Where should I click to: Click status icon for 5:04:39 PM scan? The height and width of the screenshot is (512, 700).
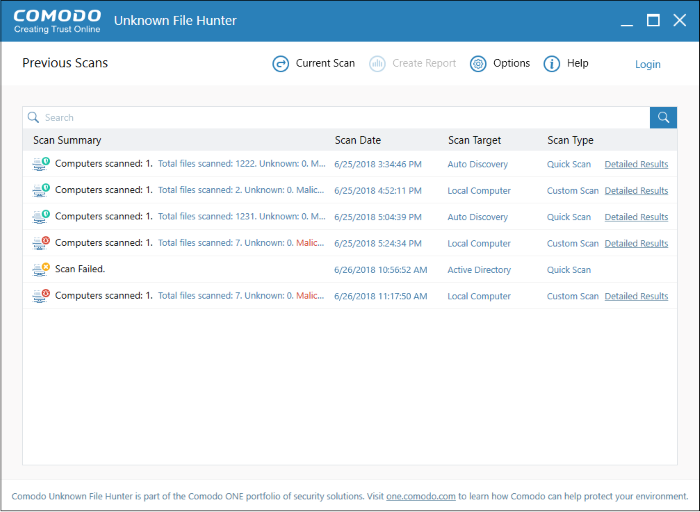pyautogui.click(x=41, y=216)
